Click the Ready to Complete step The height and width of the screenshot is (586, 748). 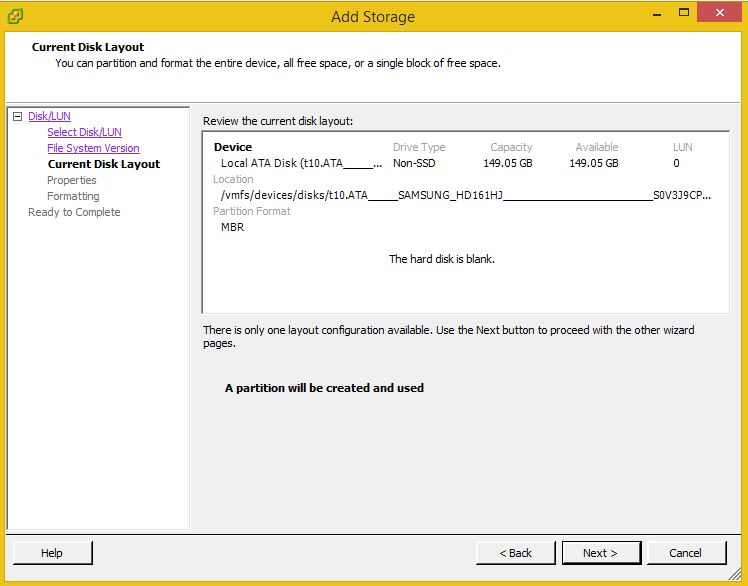pos(74,212)
